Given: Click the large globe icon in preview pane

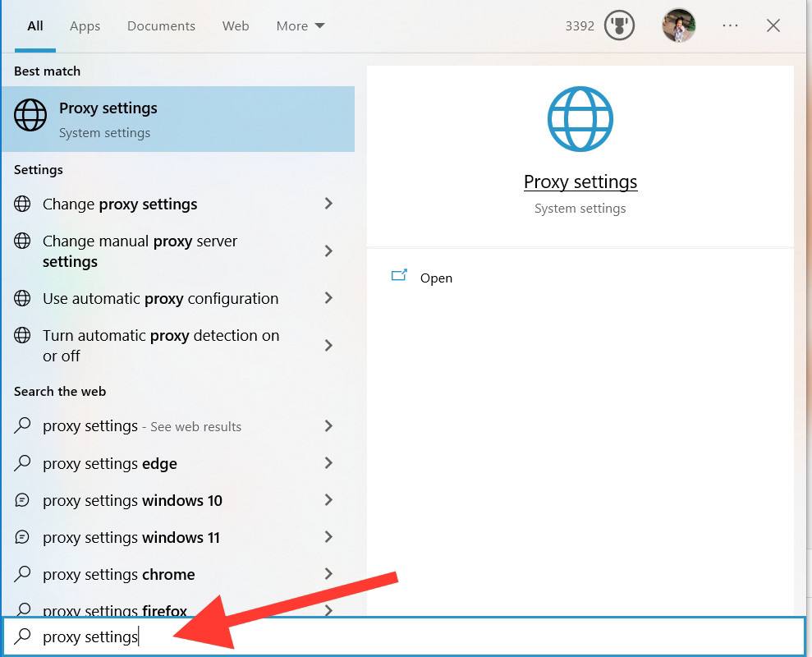Looking at the screenshot, I should [580, 119].
